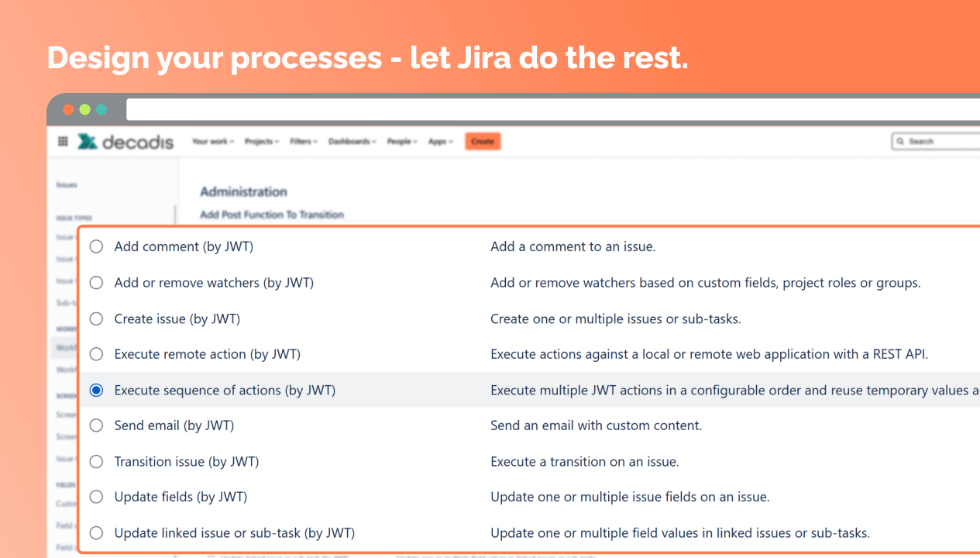Pick Update linked issue or sub-task (by JWT)
This screenshot has height=558, width=980.
(96, 532)
